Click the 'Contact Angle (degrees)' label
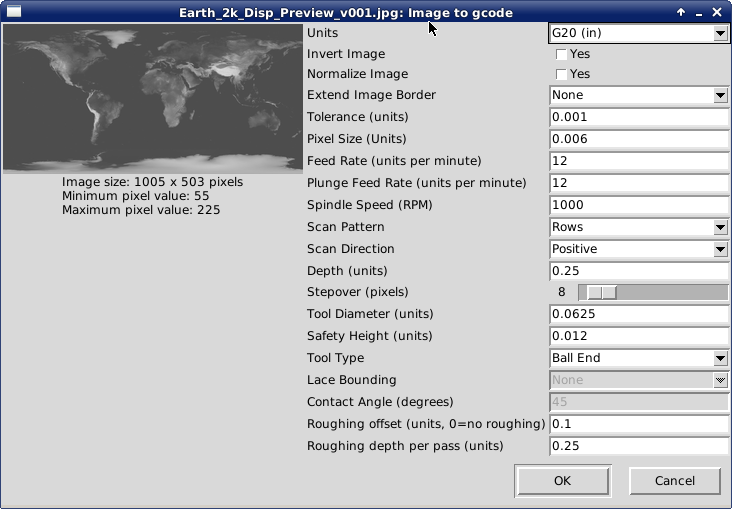Screen dimensions: 732x509 pyautogui.click(x=380, y=402)
